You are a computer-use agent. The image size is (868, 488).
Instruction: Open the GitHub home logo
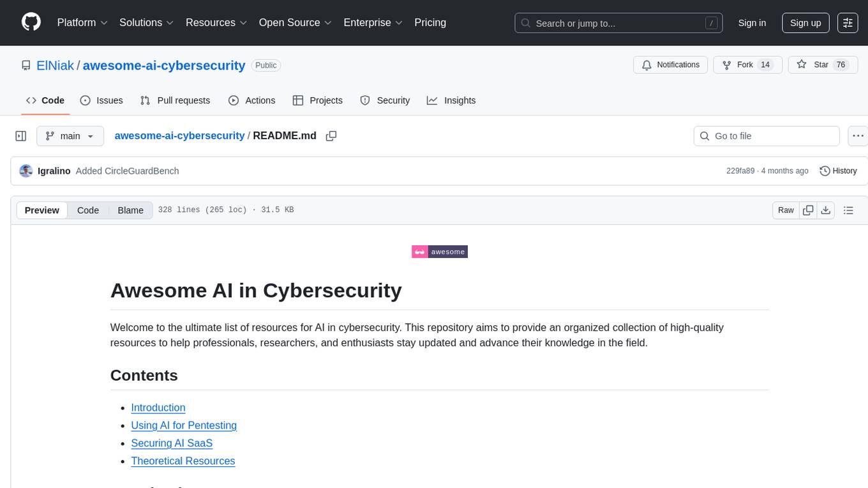click(31, 22)
